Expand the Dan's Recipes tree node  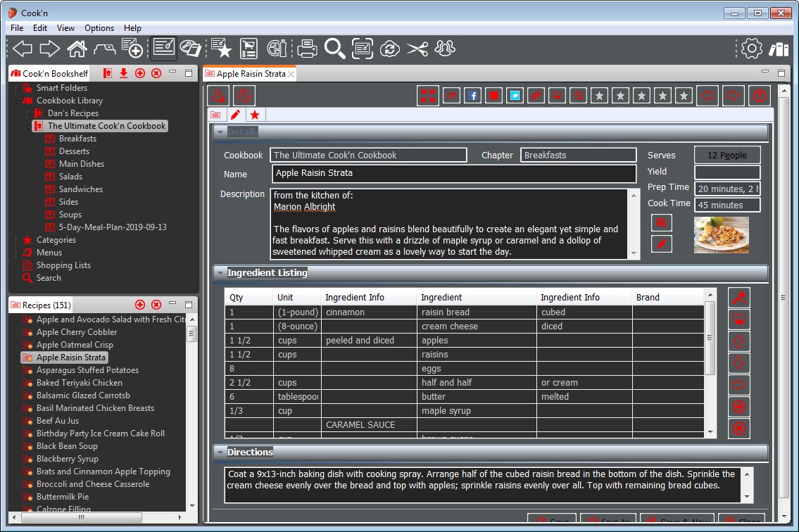pyautogui.click(x=29, y=113)
